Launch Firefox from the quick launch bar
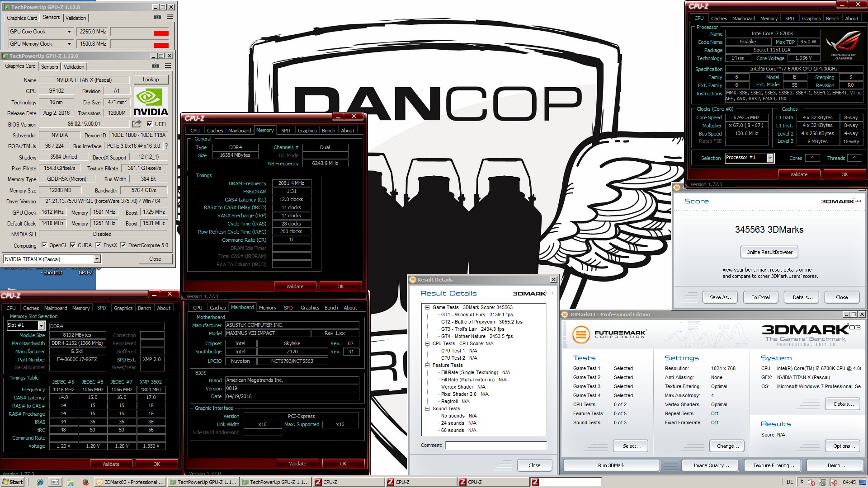868x488 pixels. click(85, 482)
